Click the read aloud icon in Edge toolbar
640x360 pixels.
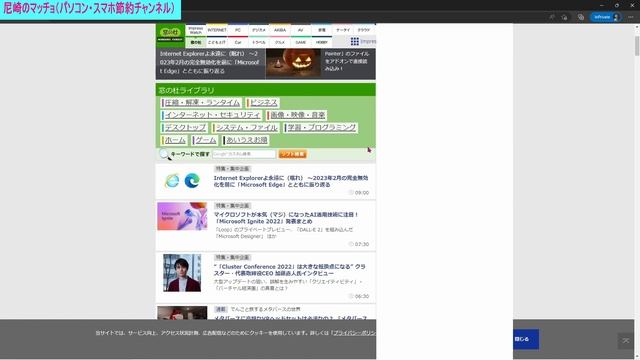point(552,17)
